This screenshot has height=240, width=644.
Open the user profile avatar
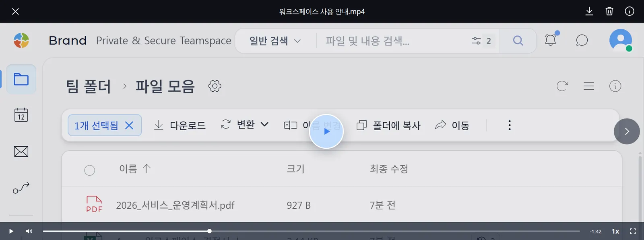coord(621,40)
